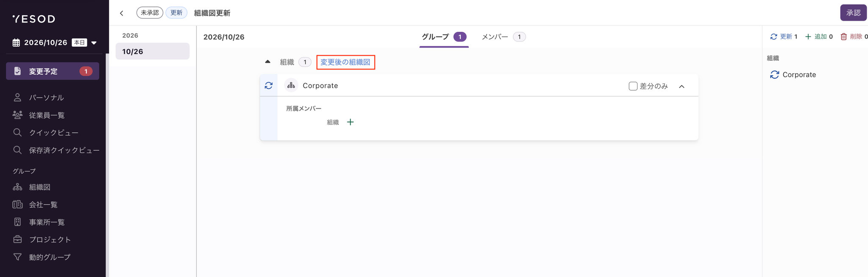The image size is (868, 277).
Task: Open 動的グループ
Action: point(50,257)
